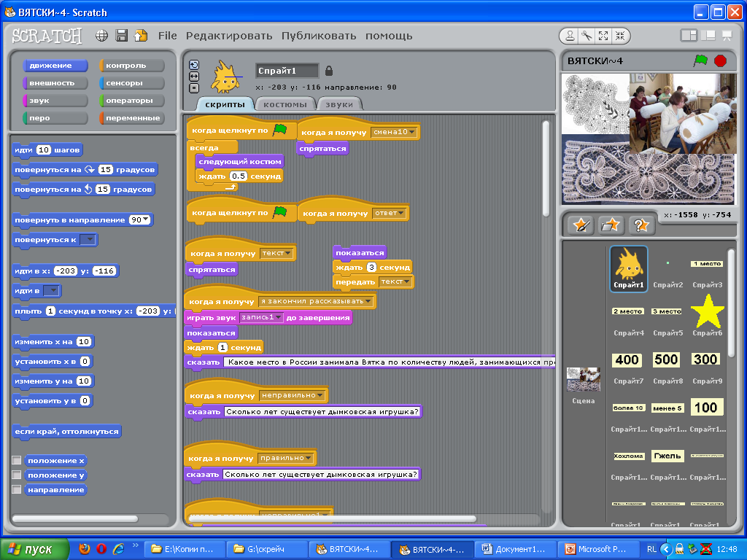Select Спрайт1 cat in the sprite list
The height and width of the screenshot is (560, 747).
pos(629,268)
